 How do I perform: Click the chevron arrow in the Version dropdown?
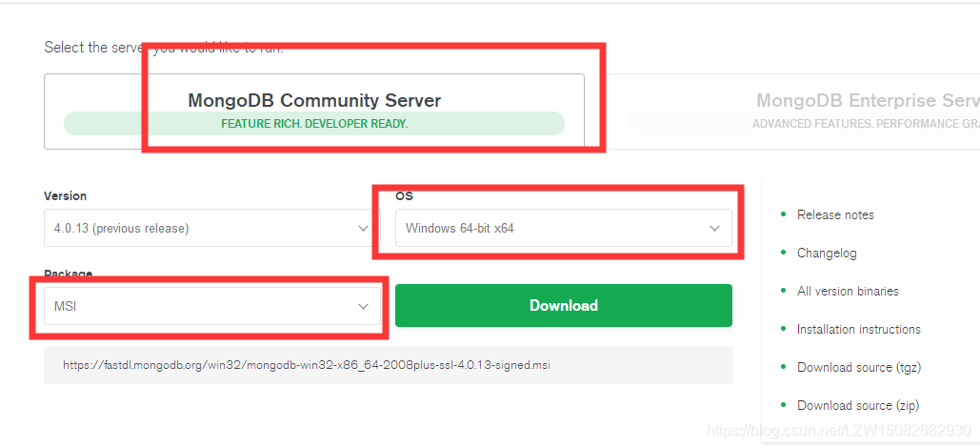click(363, 229)
